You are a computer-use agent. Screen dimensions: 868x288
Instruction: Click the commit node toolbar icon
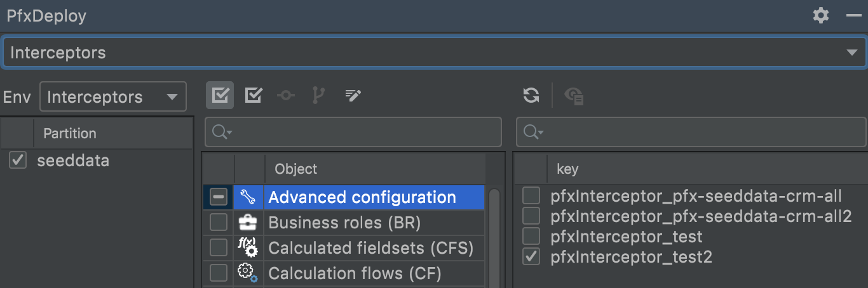point(286,96)
